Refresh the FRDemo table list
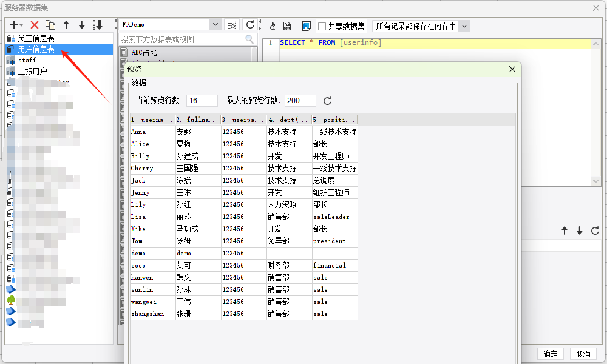This screenshot has width=607, height=364. [x=249, y=24]
